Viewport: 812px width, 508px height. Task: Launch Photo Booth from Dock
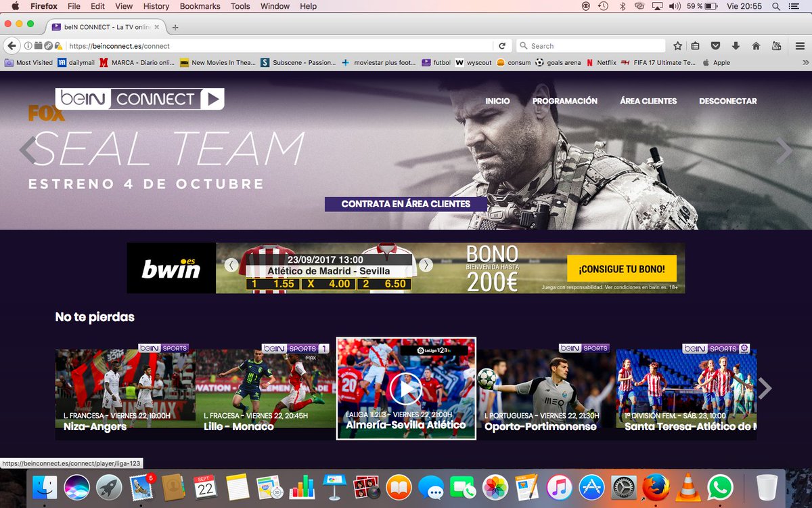[x=366, y=487]
